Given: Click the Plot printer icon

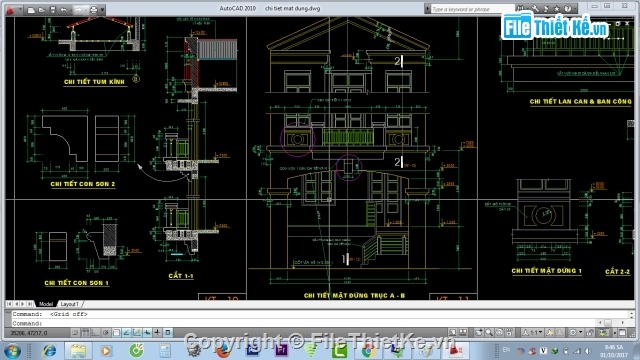Looking at the screenshot, I should coord(93,10).
